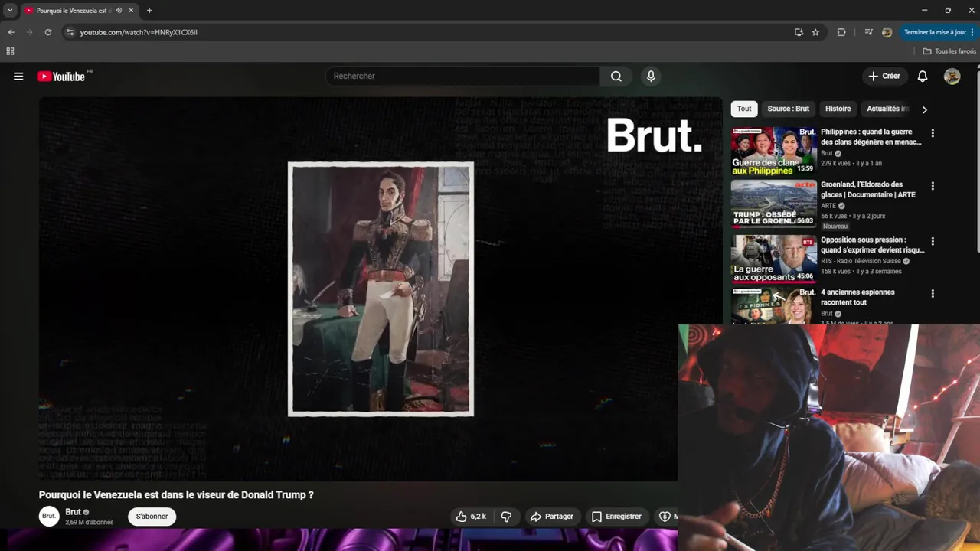This screenshot has height=551, width=980.
Task: Open Opposition sous pression video title
Action: pos(872,245)
